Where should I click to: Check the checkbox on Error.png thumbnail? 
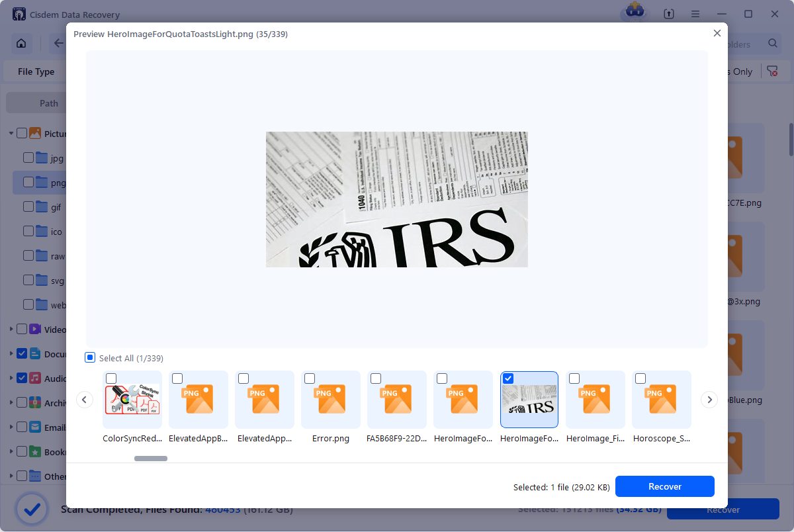click(310, 378)
